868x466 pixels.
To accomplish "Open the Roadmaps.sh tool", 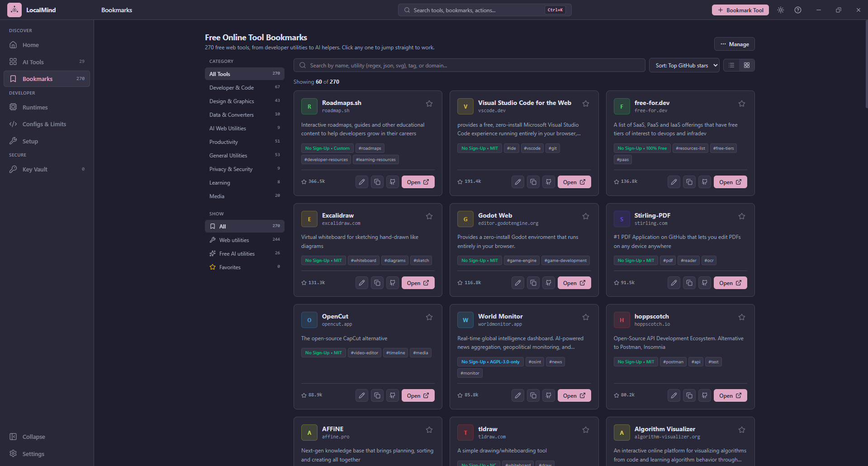I will click(x=418, y=182).
